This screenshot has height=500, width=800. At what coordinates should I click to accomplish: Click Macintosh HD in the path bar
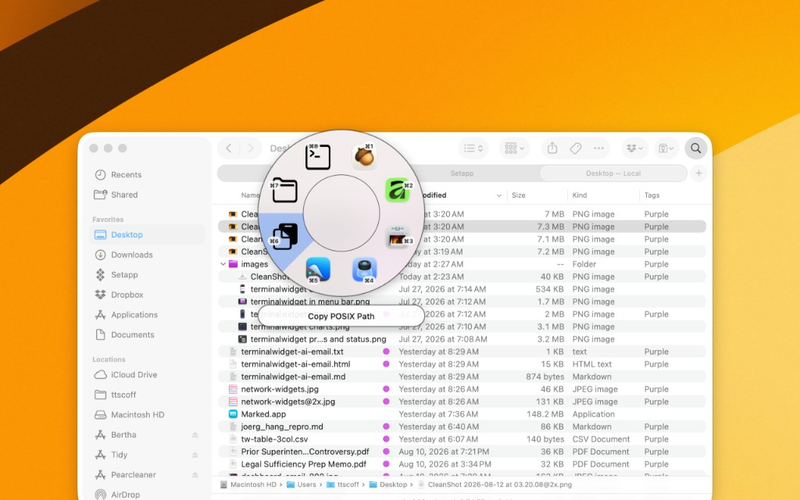[x=248, y=485]
